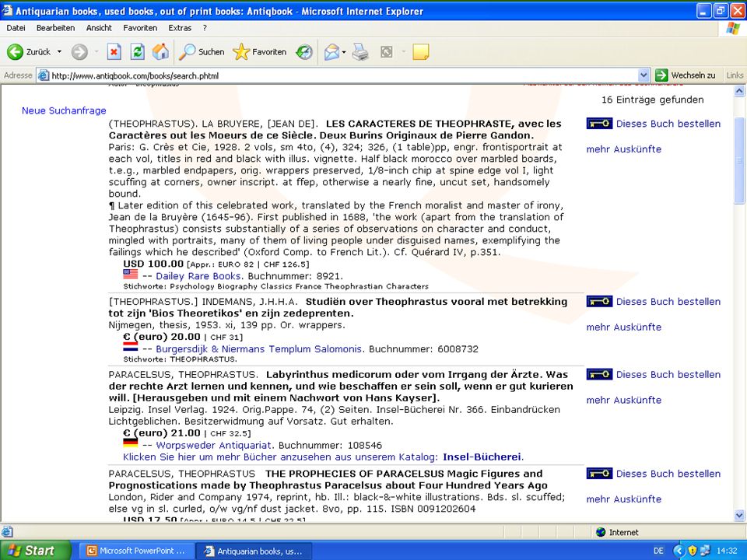Click the vertical scrollbar up arrow
The image size is (747, 560).
[x=739, y=90]
